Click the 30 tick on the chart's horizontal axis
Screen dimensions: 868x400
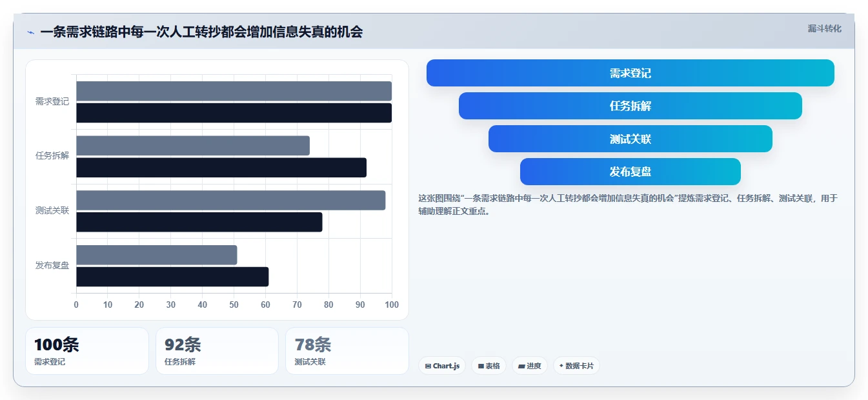click(x=171, y=305)
